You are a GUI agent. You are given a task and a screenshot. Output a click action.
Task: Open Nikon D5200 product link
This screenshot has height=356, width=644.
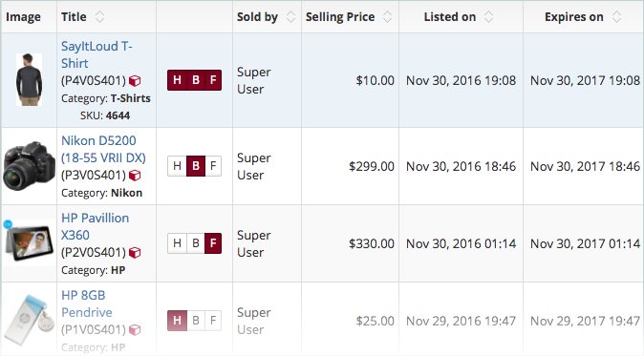tap(103, 149)
